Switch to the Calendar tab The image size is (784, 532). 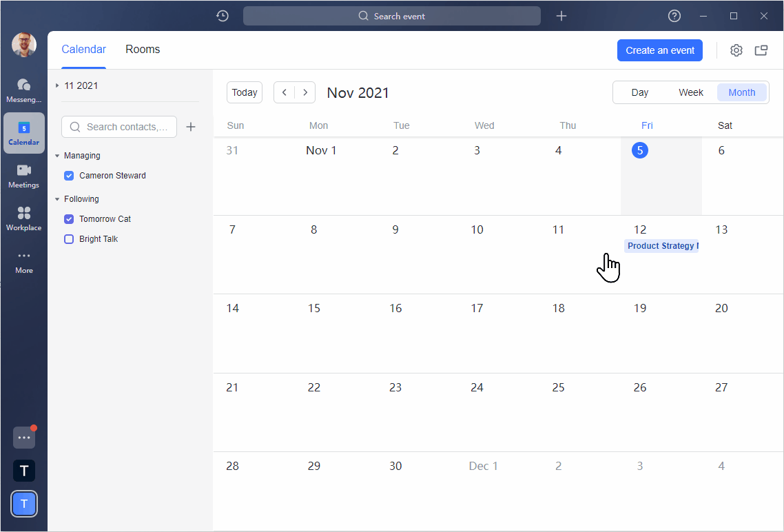tap(83, 50)
